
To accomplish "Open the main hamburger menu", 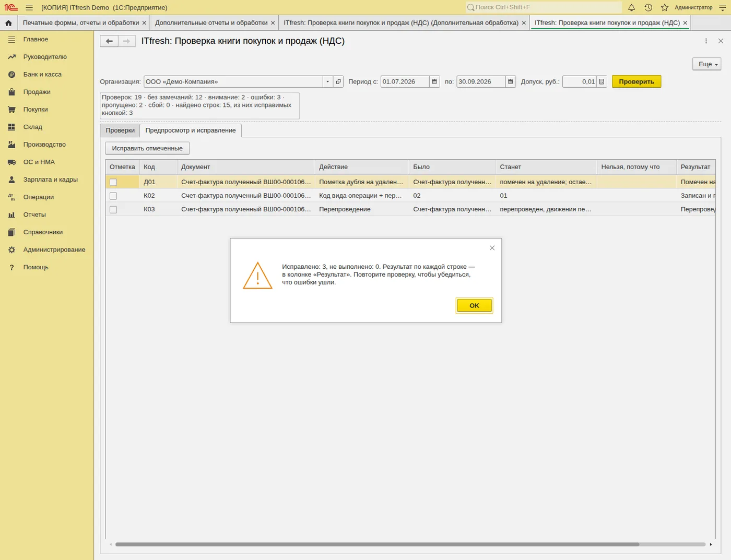I will (x=29, y=7).
